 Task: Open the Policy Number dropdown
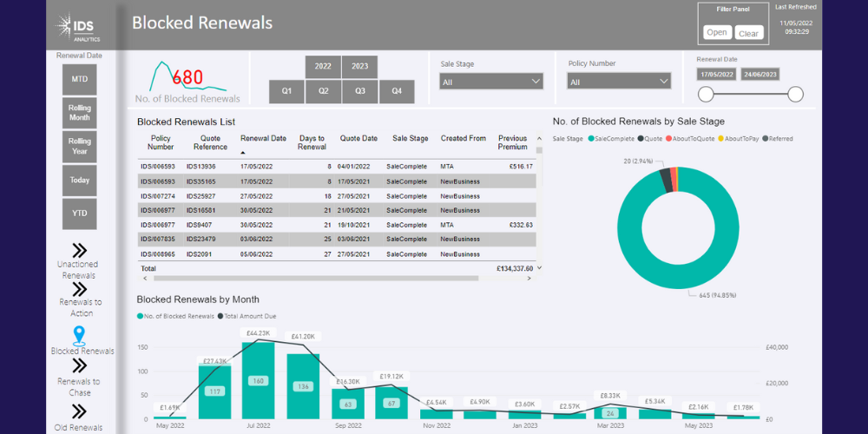[619, 82]
